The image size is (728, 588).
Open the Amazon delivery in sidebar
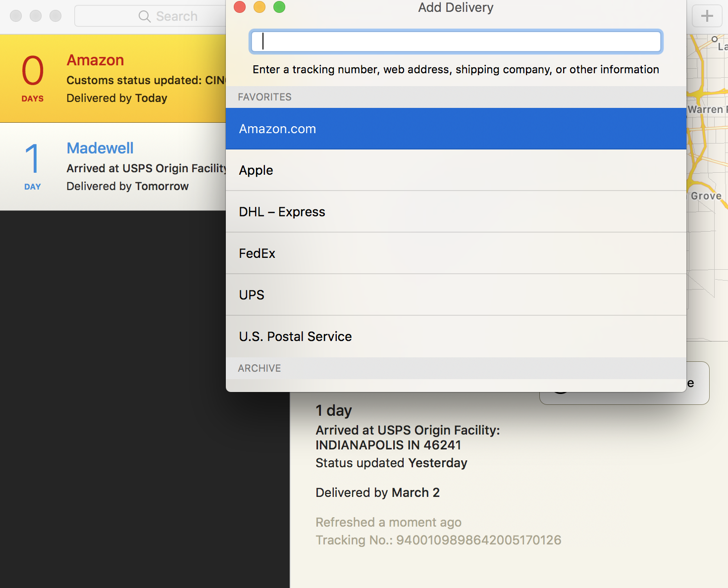113,78
